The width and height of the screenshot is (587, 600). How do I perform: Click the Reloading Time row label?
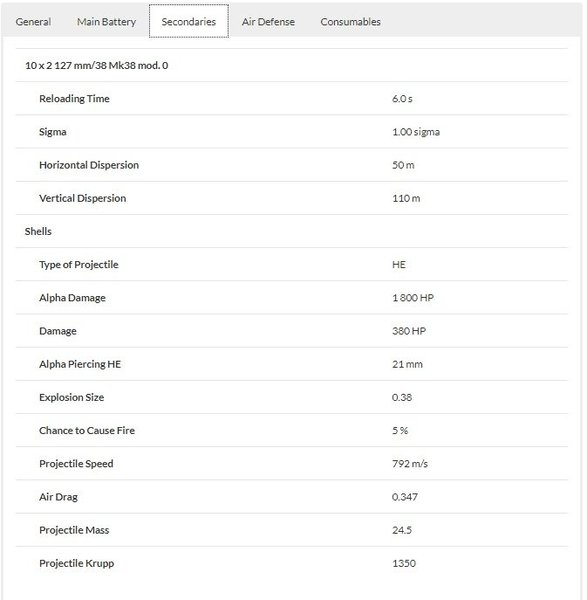pos(74,99)
